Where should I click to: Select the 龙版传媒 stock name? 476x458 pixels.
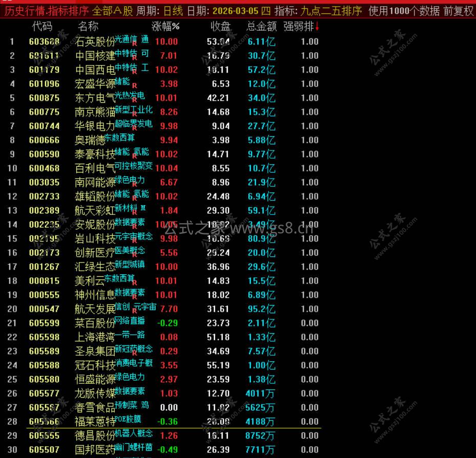(x=95, y=394)
